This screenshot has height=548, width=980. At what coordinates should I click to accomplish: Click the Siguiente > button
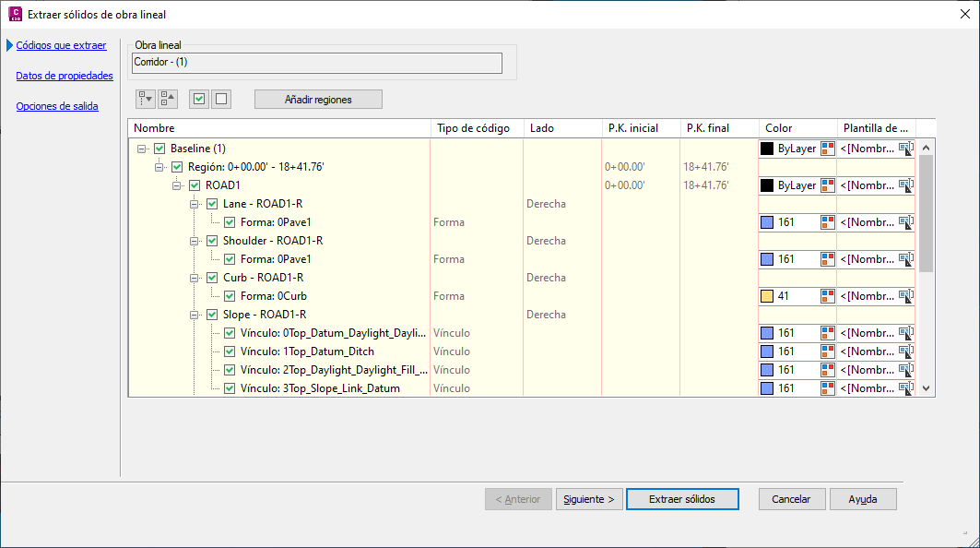(589, 499)
